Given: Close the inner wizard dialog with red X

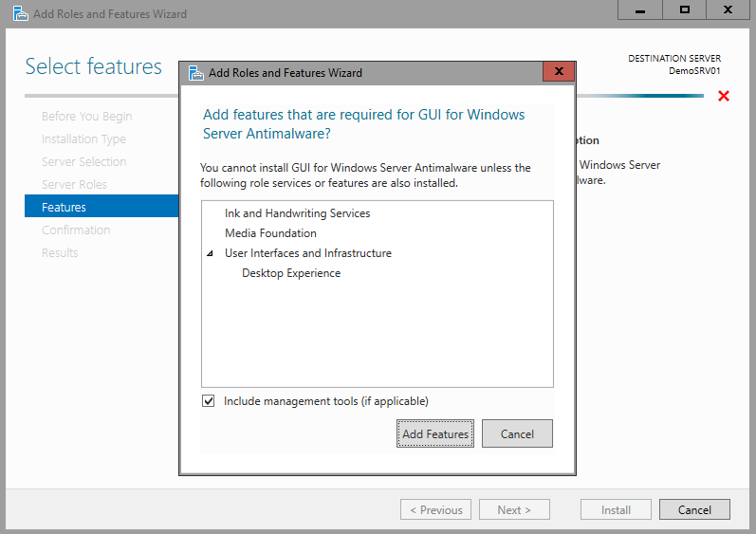Looking at the screenshot, I should point(559,71).
